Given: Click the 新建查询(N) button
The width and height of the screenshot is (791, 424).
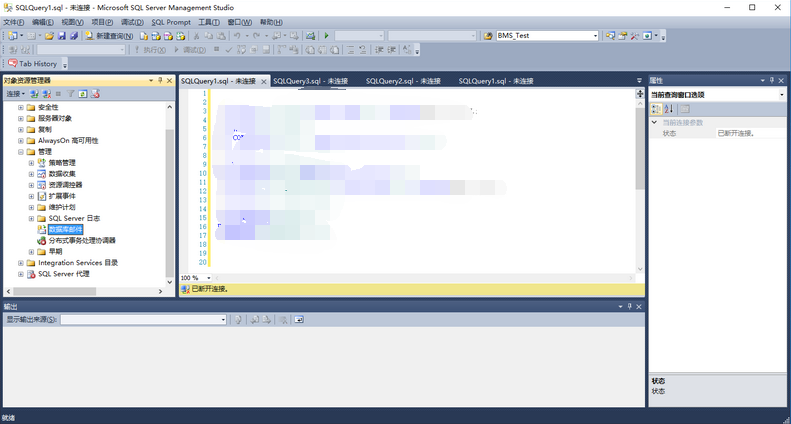Looking at the screenshot, I should point(109,36).
